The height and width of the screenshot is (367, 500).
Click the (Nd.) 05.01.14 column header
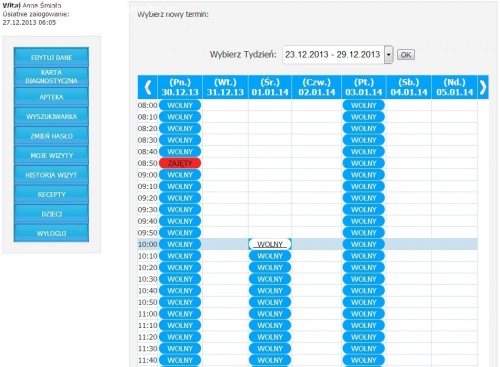(x=454, y=87)
